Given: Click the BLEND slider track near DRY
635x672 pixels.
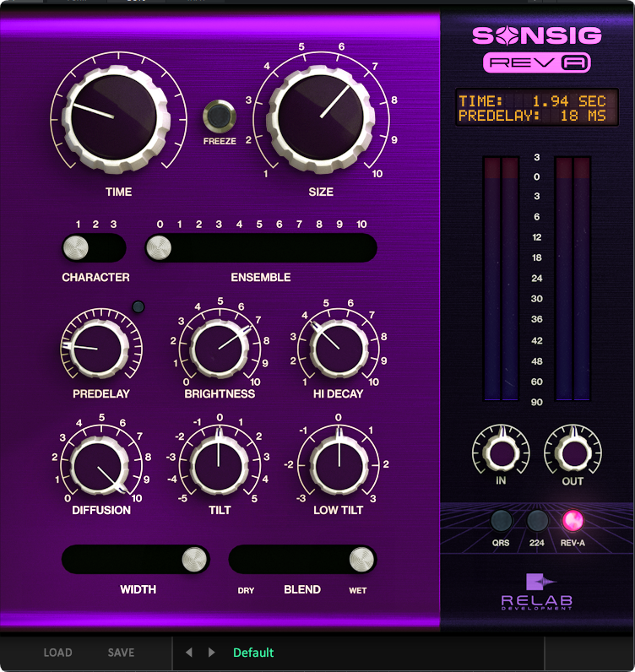Looking at the screenshot, I should tap(247, 559).
